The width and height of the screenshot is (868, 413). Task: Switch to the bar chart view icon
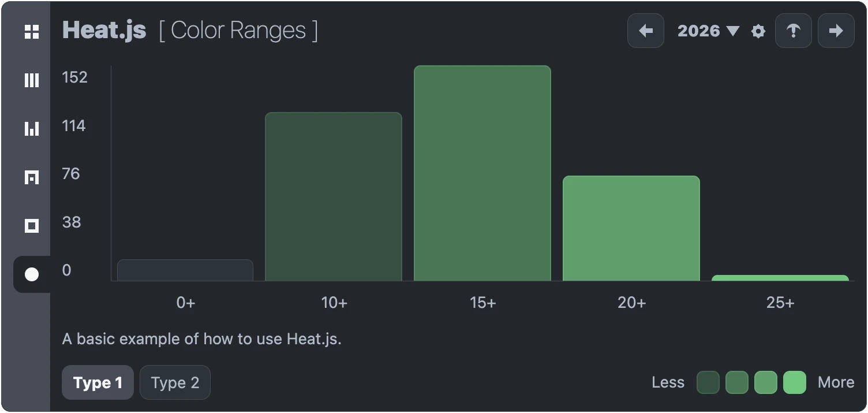pos(32,128)
